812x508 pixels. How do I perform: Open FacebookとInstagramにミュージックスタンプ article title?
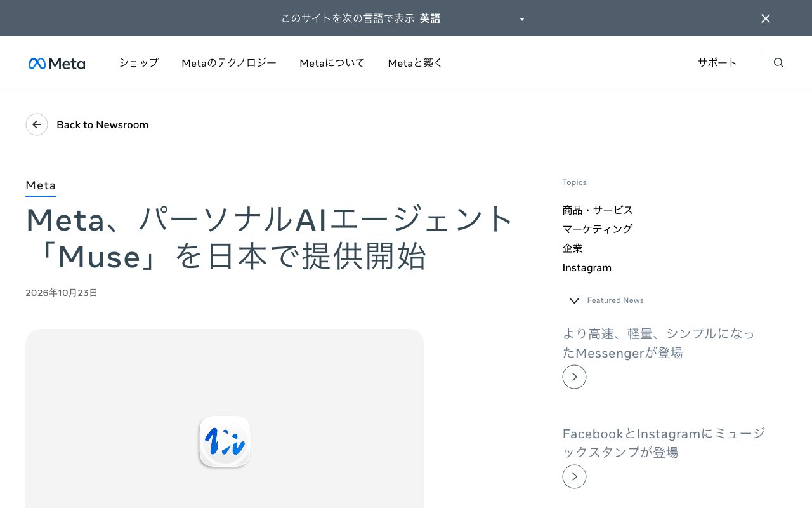point(664,443)
